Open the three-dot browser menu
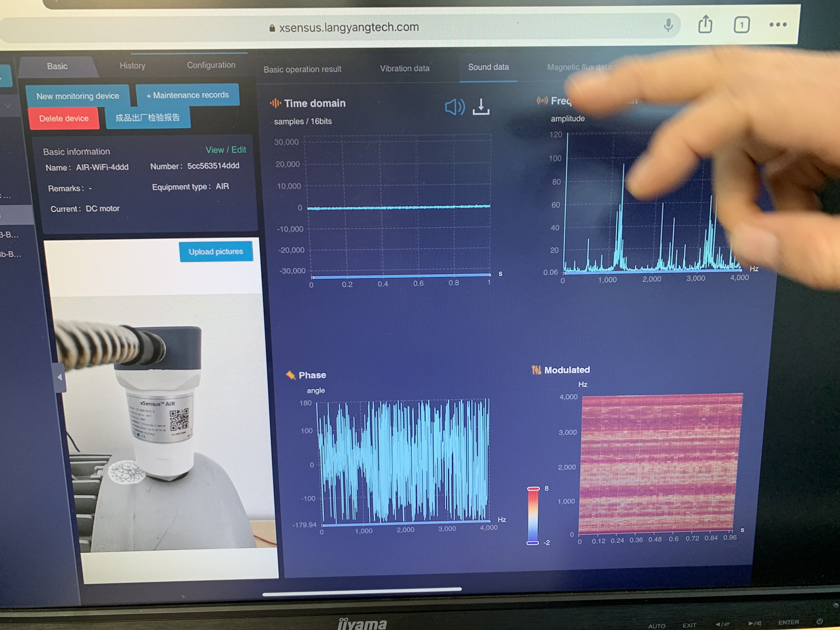This screenshot has width=840, height=630. 777,25
